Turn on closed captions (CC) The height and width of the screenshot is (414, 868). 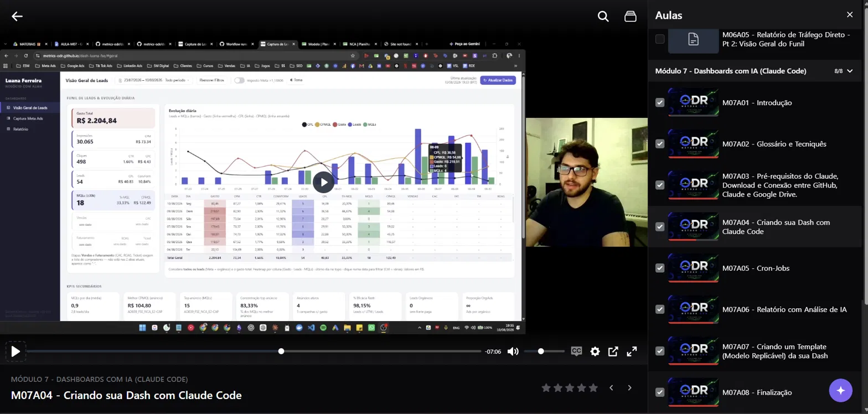tap(576, 351)
